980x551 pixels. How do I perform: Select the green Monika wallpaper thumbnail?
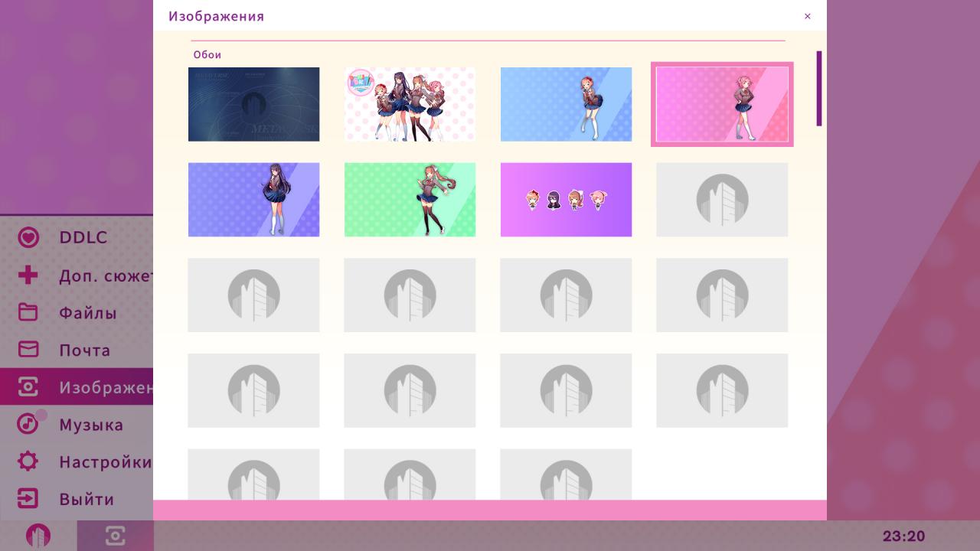[x=410, y=200]
